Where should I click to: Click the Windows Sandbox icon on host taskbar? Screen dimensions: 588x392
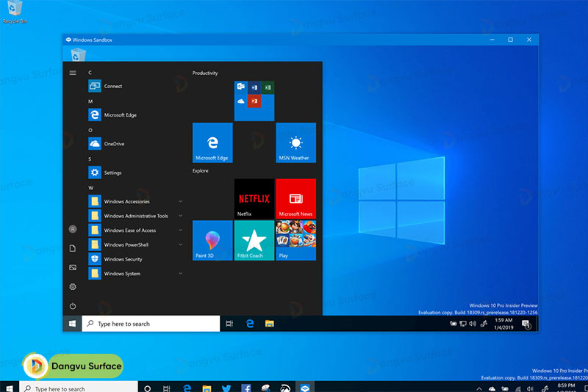pyautogui.click(x=305, y=388)
